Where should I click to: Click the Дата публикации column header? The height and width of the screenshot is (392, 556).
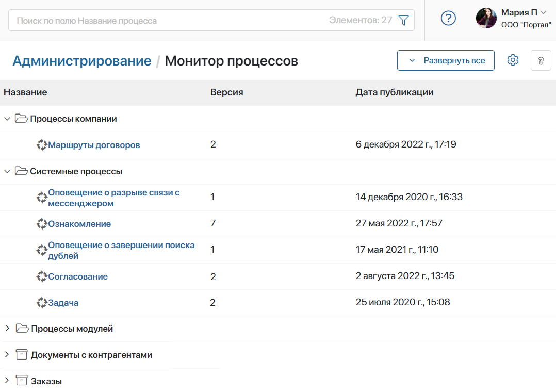394,92
